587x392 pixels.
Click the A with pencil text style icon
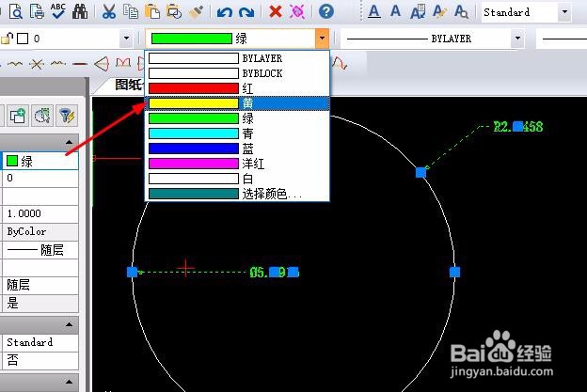tap(439, 11)
